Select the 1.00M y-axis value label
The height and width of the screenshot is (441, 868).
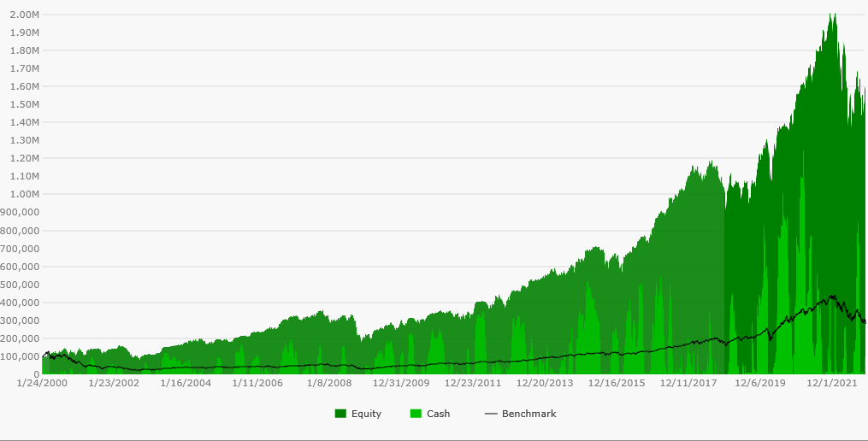(23, 194)
